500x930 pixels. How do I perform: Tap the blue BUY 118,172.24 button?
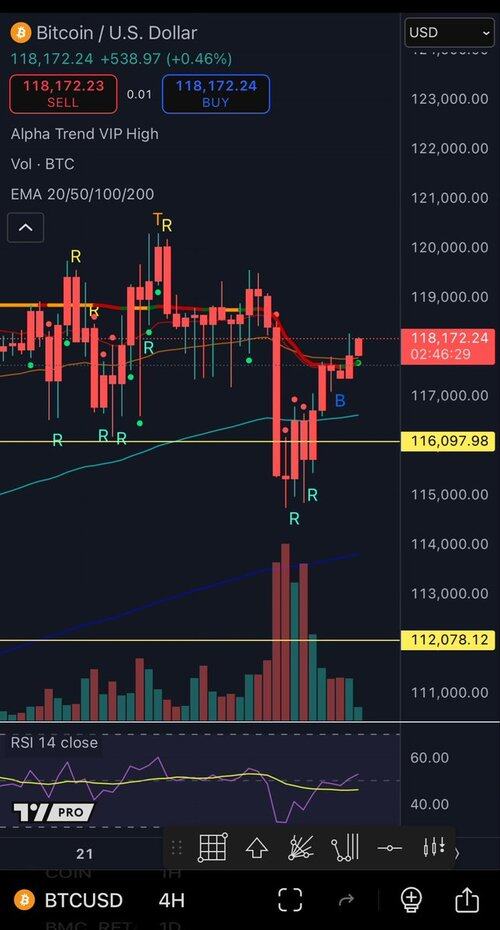tap(216, 94)
